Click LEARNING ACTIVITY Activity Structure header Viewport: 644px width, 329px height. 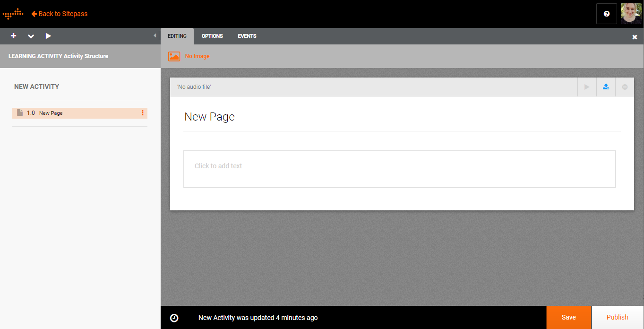pyautogui.click(x=58, y=56)
